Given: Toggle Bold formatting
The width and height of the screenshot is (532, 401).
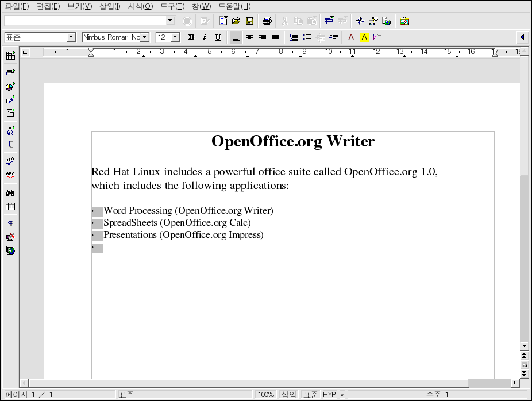Looking at the screenshot, I should [x=192, y=37].
